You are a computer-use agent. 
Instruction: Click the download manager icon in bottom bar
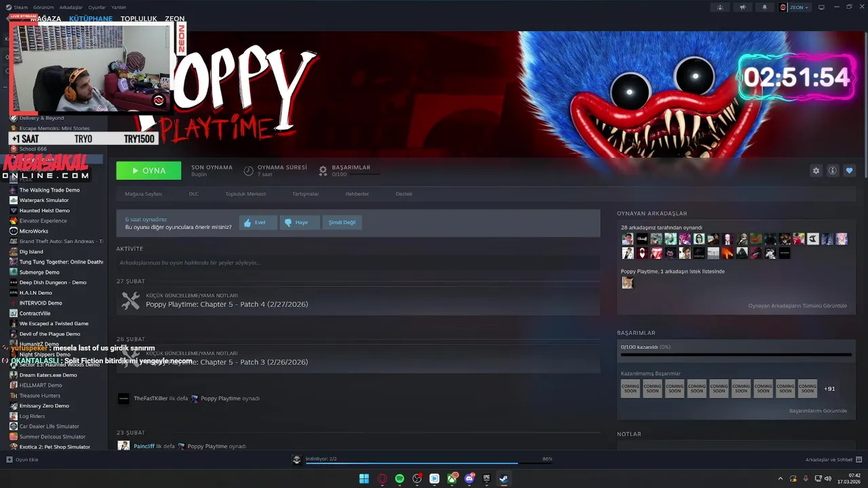[x=296, y=460]
